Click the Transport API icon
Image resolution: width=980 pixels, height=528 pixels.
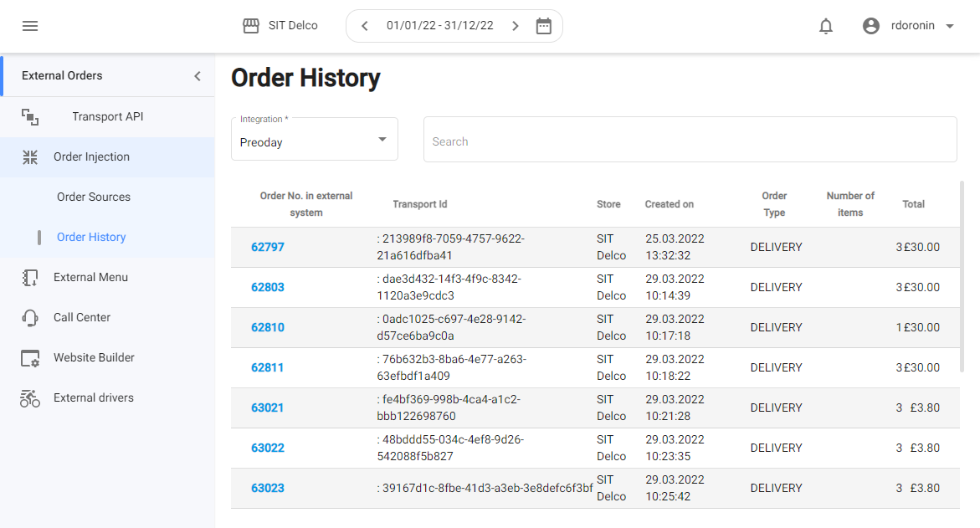click(30, 117)
